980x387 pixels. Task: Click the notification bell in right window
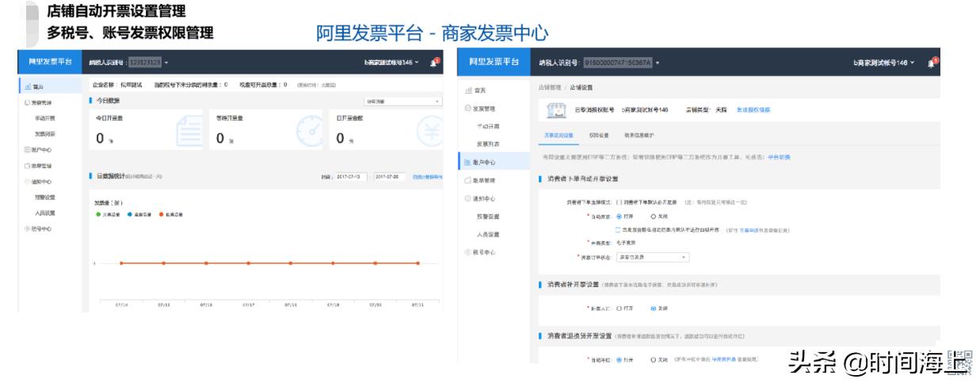coord(934,62)
